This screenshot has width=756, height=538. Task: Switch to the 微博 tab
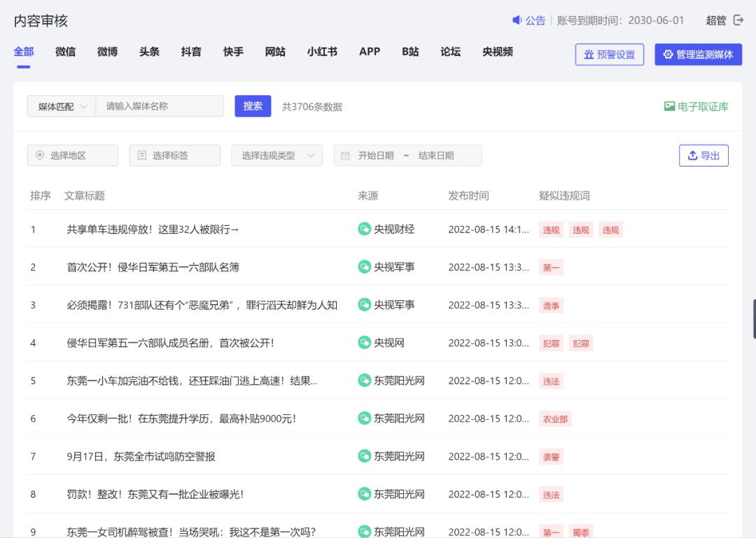coord(106,52)
